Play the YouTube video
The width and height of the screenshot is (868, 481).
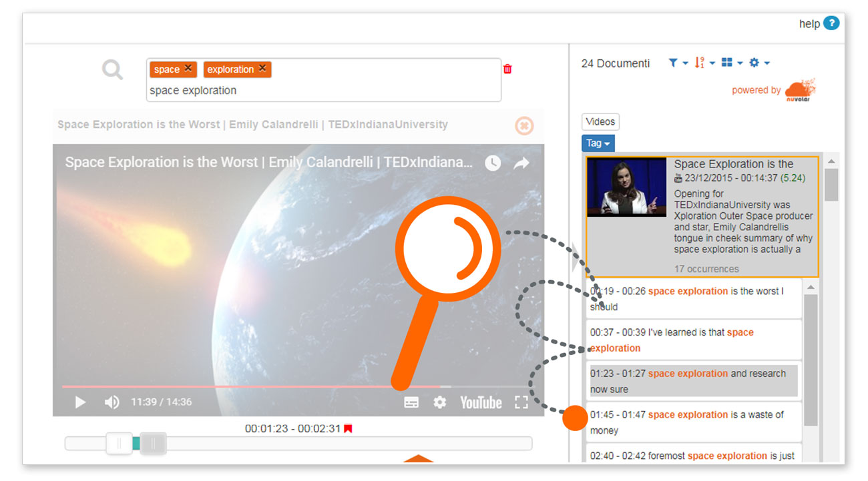[80, 402]
